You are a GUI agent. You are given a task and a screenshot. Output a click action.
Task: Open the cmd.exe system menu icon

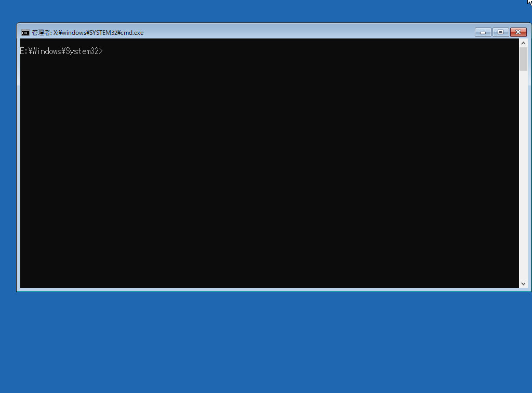pyautogui.click(x=25, y=33)
